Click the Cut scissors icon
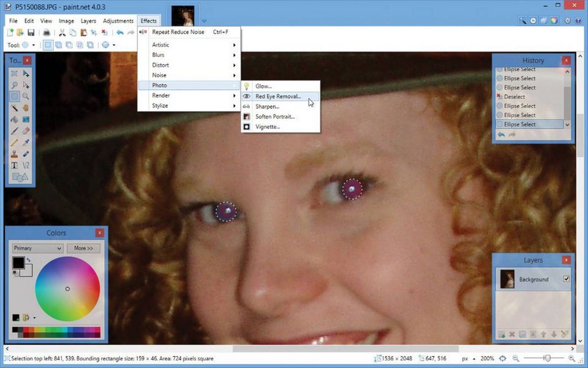This screenshot has width=588, height=368. tap(62, 33)
